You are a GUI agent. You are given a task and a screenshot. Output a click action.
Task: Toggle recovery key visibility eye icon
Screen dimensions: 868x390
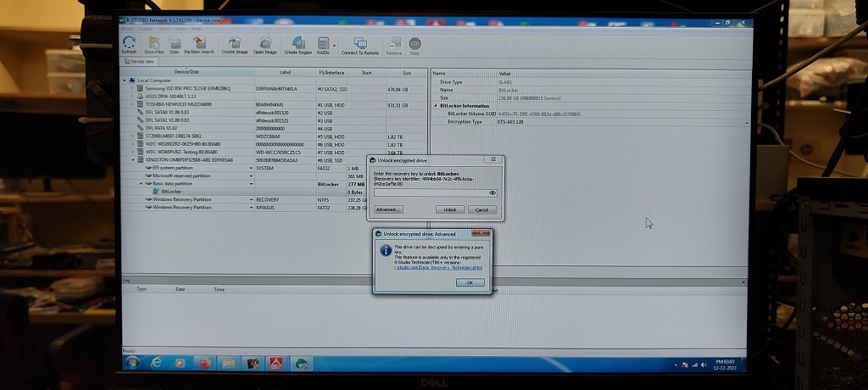pos(492,192)
